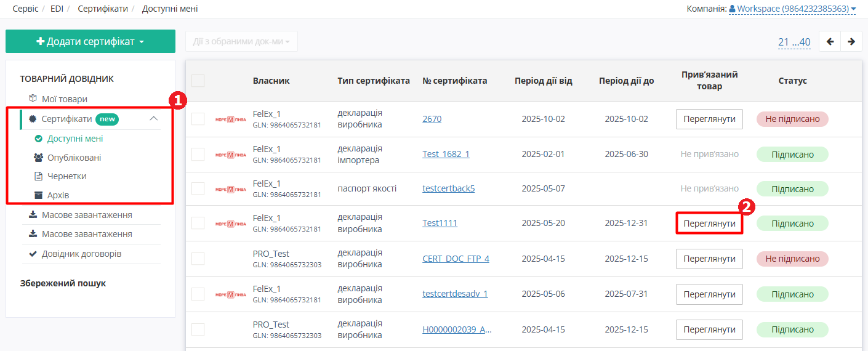Viewport: 868px width, 351px height.
Task: Click the owner logo in row 2670
Action: pyautogui.click(x=230, y=119)
